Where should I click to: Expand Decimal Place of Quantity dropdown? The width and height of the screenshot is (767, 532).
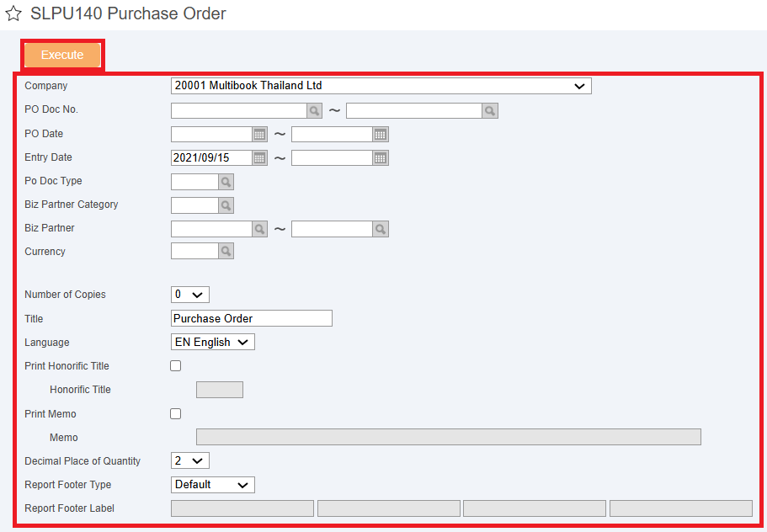tap(190, 460)
